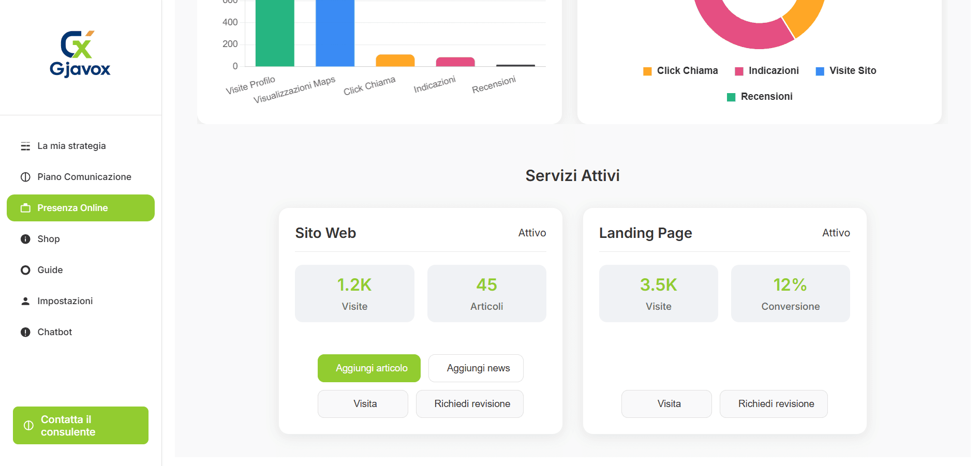The height and width of the screenshot is (466, 980).
Task: Select the La mia strategia list icon
Action: (25, 145)
